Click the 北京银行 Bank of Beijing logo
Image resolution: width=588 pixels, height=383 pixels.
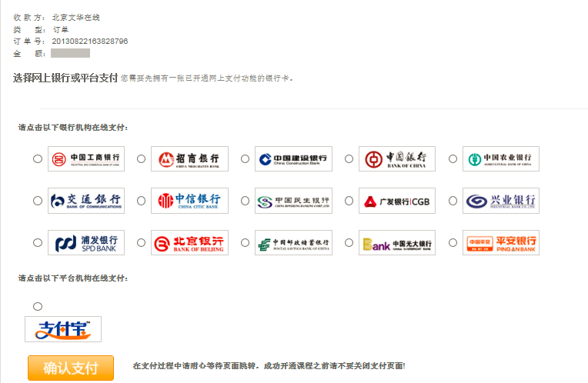click(190, 243)
